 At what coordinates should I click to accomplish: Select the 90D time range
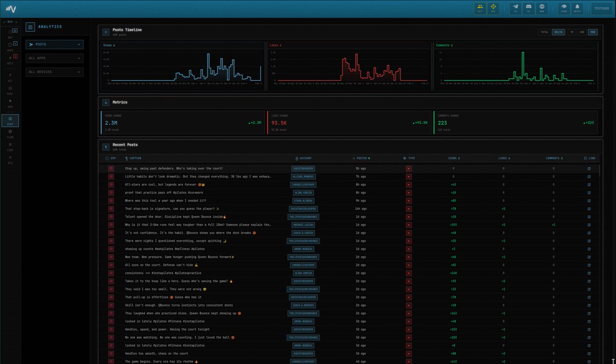(x=593, y=32)
